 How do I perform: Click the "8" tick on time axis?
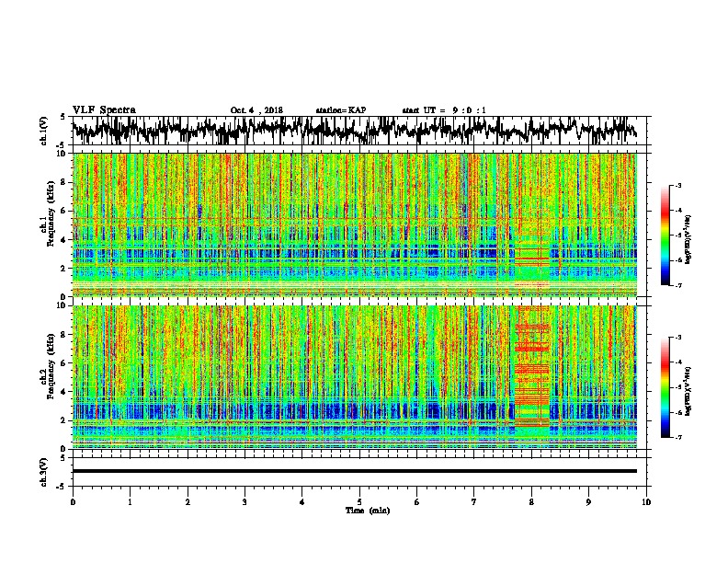pos(531,502)
